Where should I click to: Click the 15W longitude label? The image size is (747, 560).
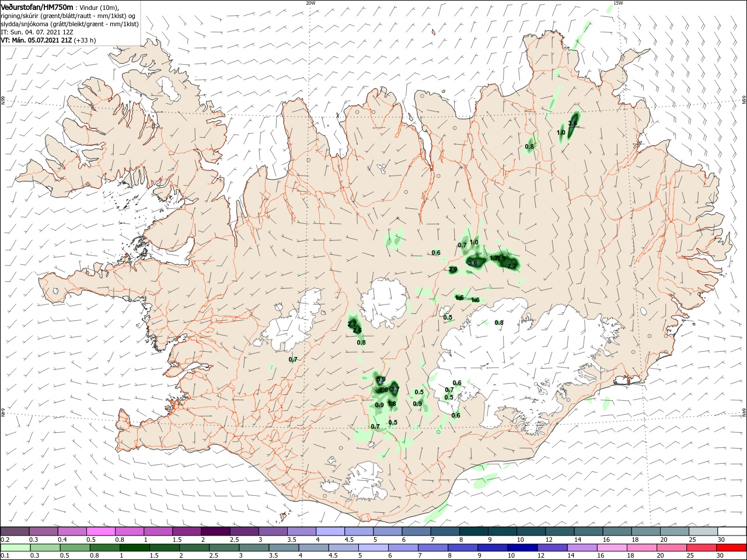(x=618, y=3)
